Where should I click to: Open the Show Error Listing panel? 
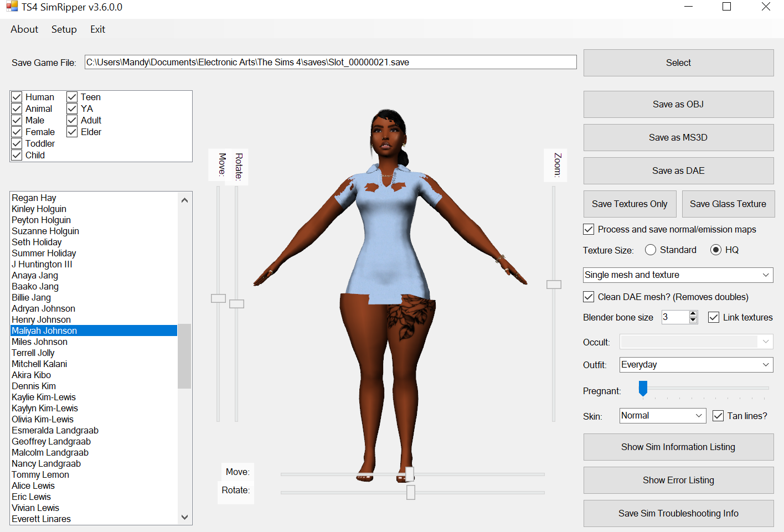[x=678, y=480]
